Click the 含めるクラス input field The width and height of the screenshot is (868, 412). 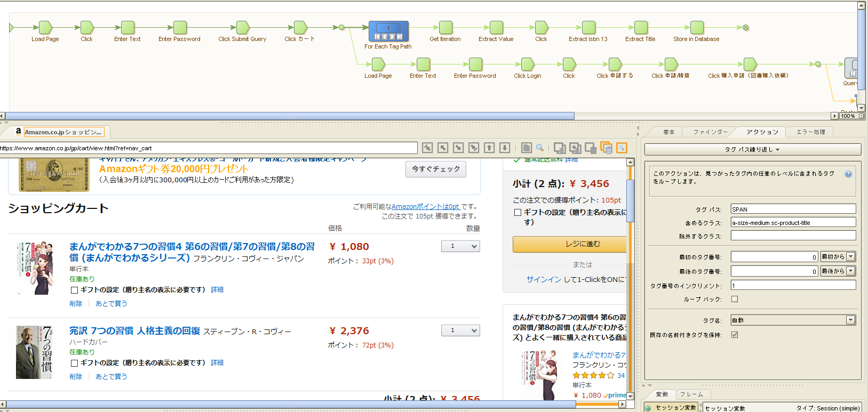pyautogui.click(x=793, y=223)
